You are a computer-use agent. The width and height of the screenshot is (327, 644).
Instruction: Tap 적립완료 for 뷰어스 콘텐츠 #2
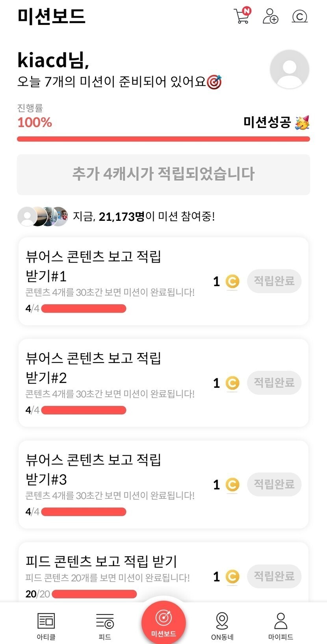click(274, 383)
